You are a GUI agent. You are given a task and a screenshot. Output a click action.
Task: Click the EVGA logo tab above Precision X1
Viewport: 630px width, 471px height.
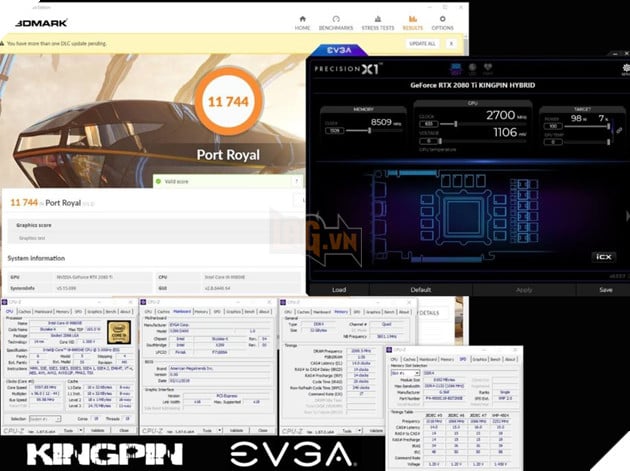pos(340,50)
